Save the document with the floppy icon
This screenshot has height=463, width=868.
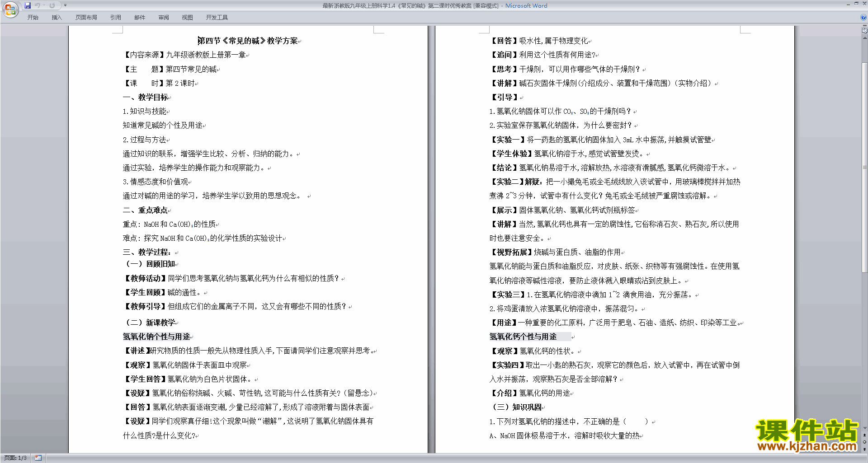point(28,5)
